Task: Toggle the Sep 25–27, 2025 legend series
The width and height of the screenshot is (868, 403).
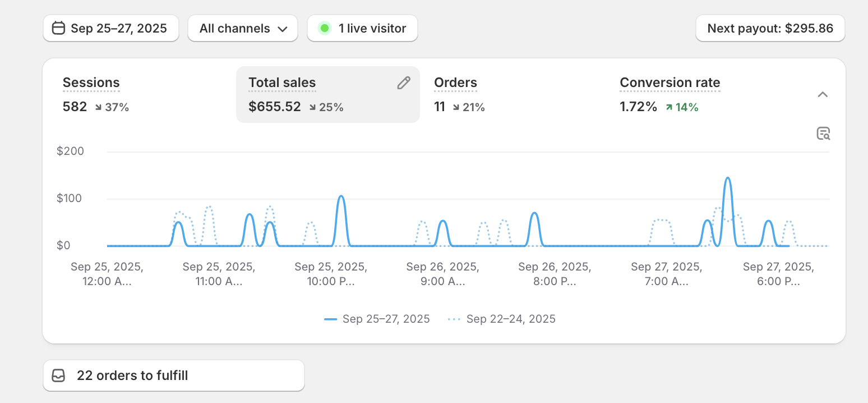Action: point(377,319)
